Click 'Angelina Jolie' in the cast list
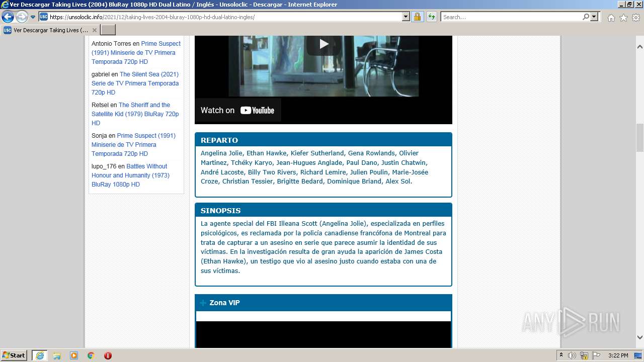This screenshot has width=644, height=362. [221, 153]
